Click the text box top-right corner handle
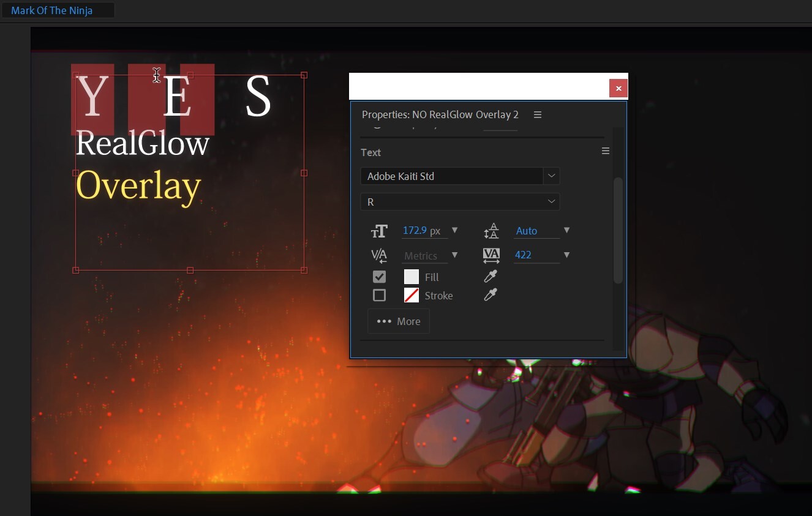 pos(304,75)
